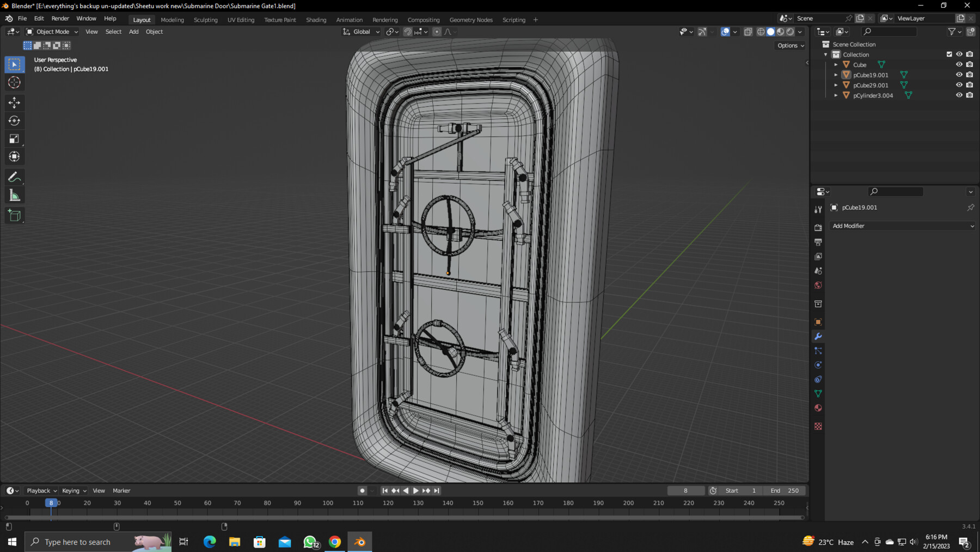The height and width of the screenshot is (552, 980).
Task: Switch to the Shading workspace tab
Action: [316, 20]
